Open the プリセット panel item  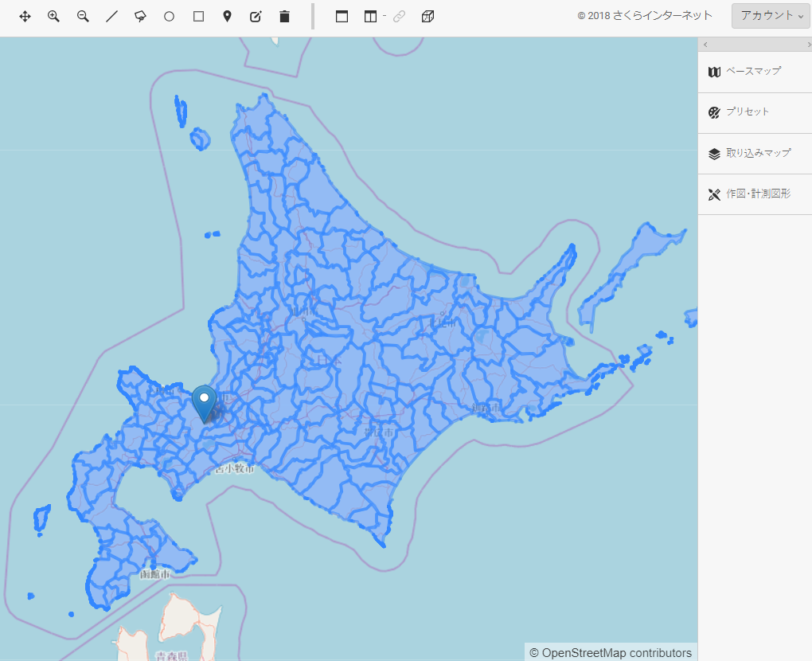[755, 113]
